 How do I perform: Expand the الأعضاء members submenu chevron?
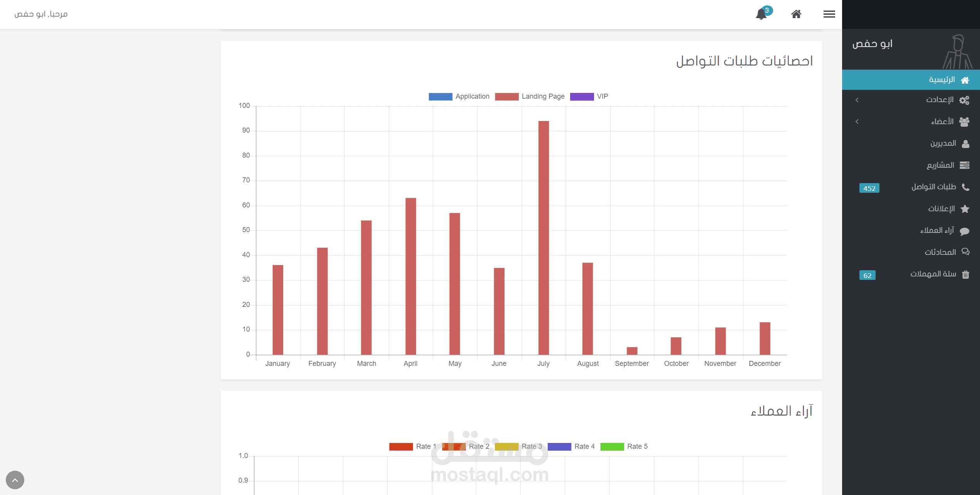tap(857, 122)
